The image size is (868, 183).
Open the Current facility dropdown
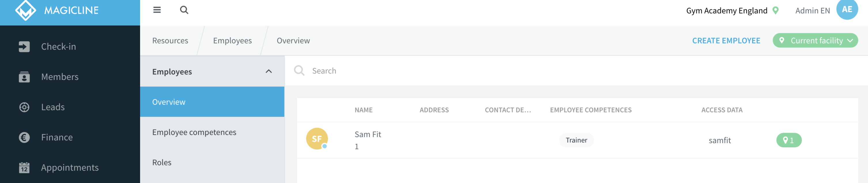tap(815, 40)
